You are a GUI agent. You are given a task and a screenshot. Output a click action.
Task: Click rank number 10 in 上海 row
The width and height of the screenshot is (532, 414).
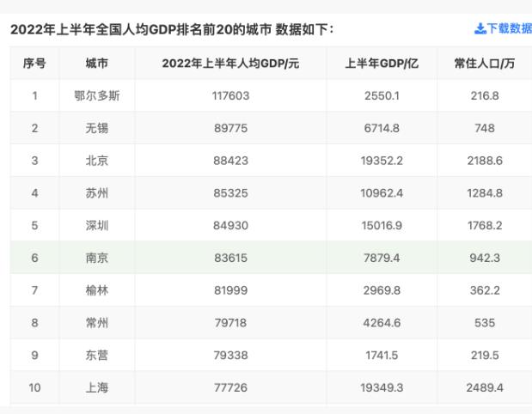34,387
